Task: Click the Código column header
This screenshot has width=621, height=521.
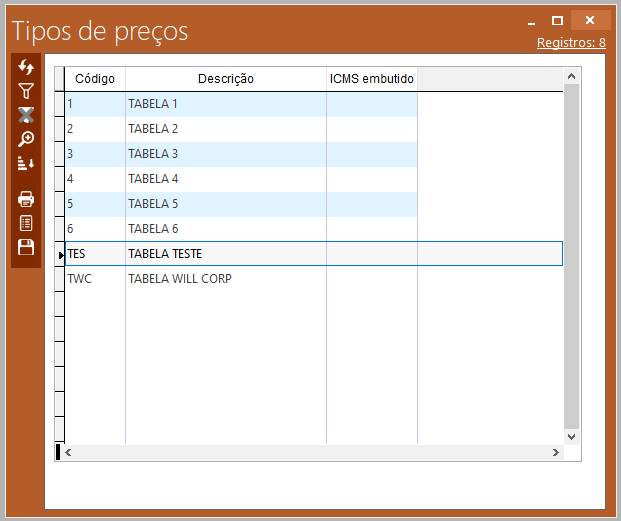Action: tap(95, 79)
